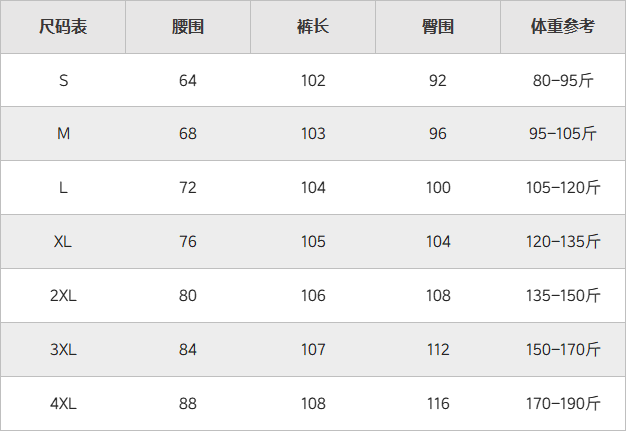Select waist value 80 in 2XL row
The image size is (627, 432).
pyautogui.click(x=188, y=296)
